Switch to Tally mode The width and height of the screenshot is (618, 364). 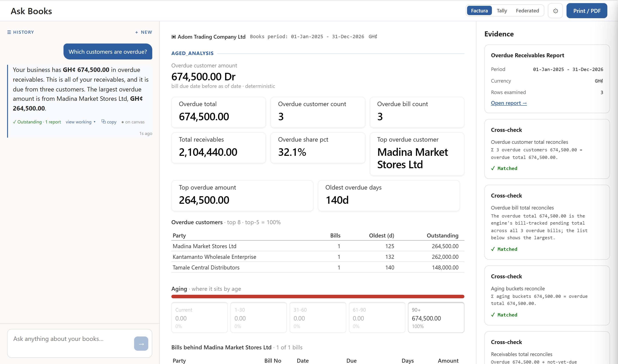click(x=502, y=11)
